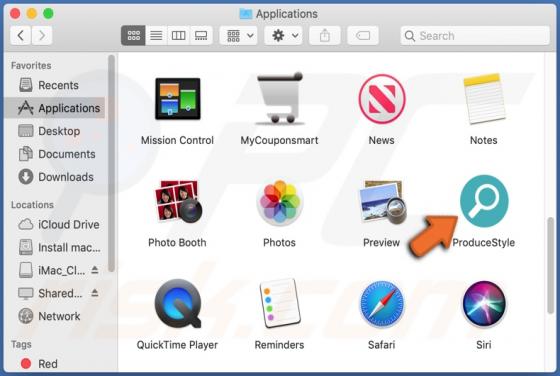The image size is (560, 376).
Task: Go back with the left chevron button
Action: coord(21,35)
